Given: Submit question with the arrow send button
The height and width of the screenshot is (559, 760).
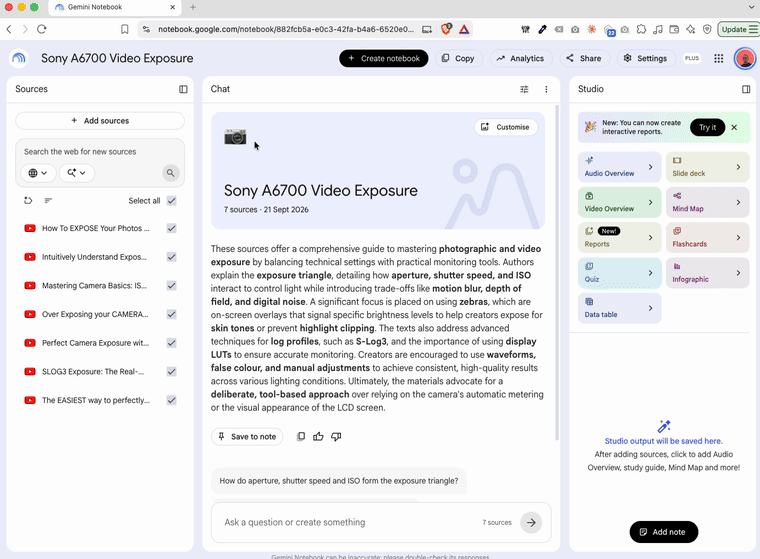Looking at the screenshot, I should tap(531, 523).
